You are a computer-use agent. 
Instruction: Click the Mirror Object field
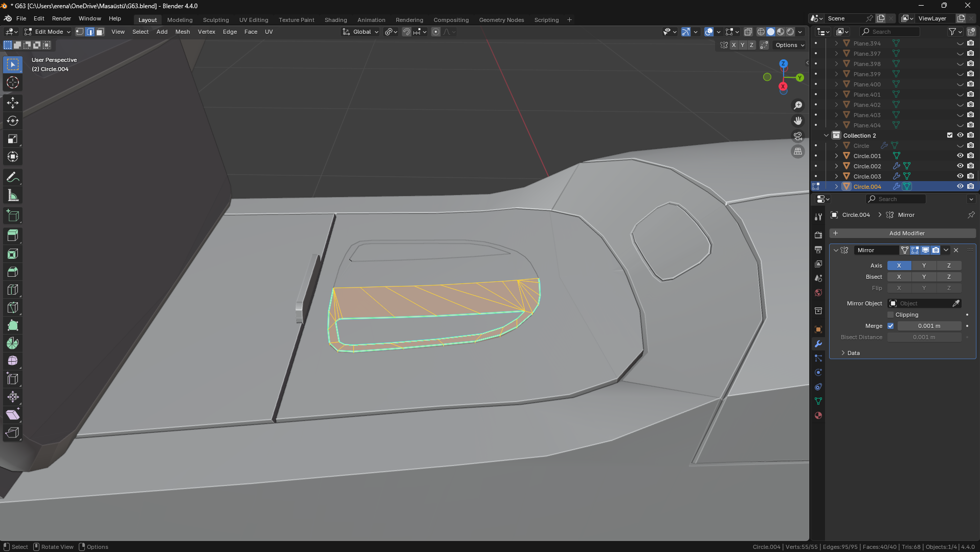click(924, 303)
